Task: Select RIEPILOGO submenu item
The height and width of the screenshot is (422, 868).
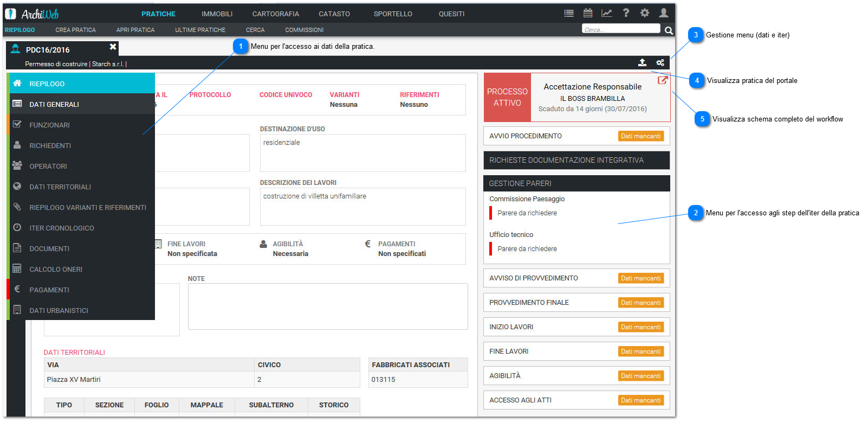Action: pos(20,30)
